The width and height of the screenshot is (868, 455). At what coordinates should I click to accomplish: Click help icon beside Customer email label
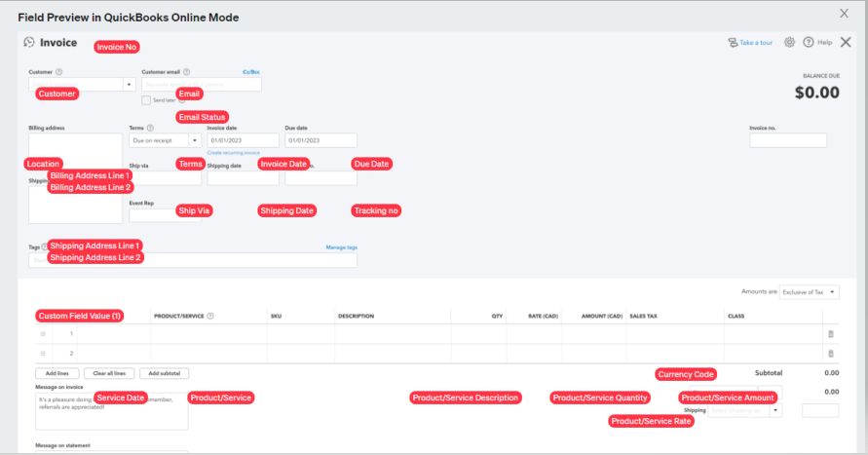click(x=186, y=72)
